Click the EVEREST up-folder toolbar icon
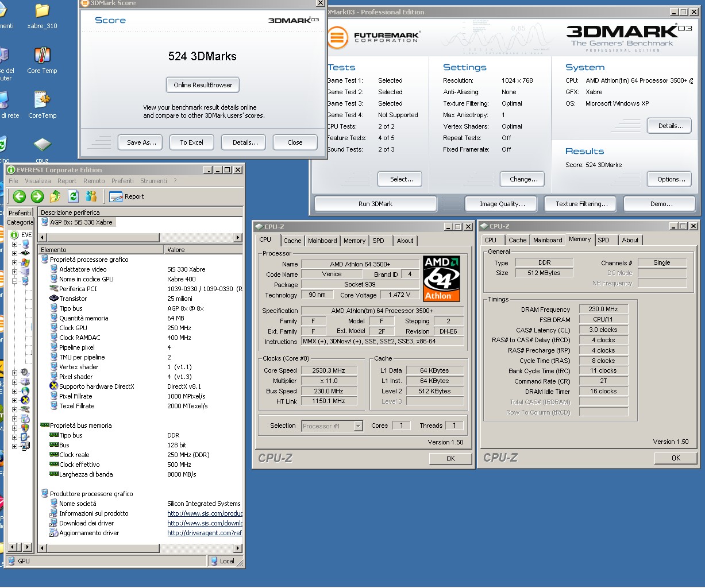 [55, 196]
